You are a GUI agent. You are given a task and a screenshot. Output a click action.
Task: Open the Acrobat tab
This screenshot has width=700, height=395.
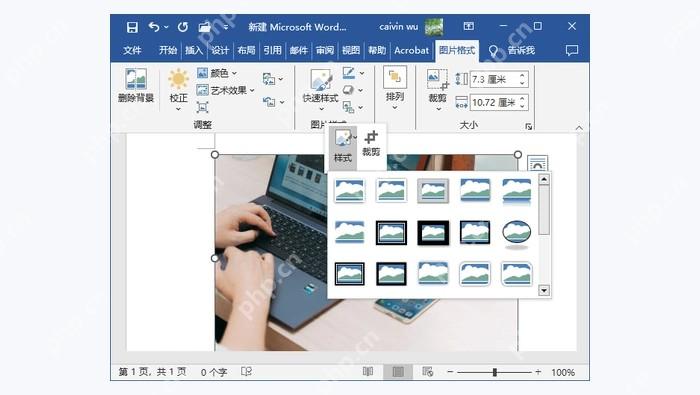411,50
